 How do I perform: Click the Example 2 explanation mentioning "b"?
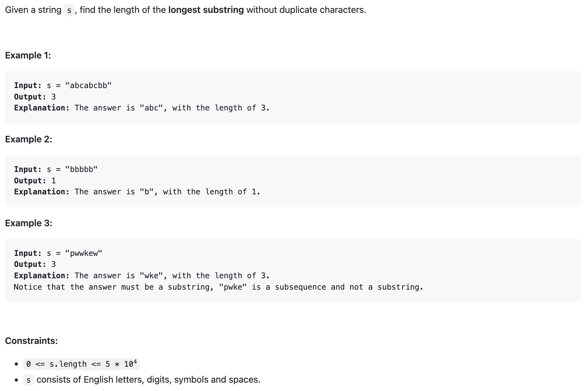pos(137,192)
